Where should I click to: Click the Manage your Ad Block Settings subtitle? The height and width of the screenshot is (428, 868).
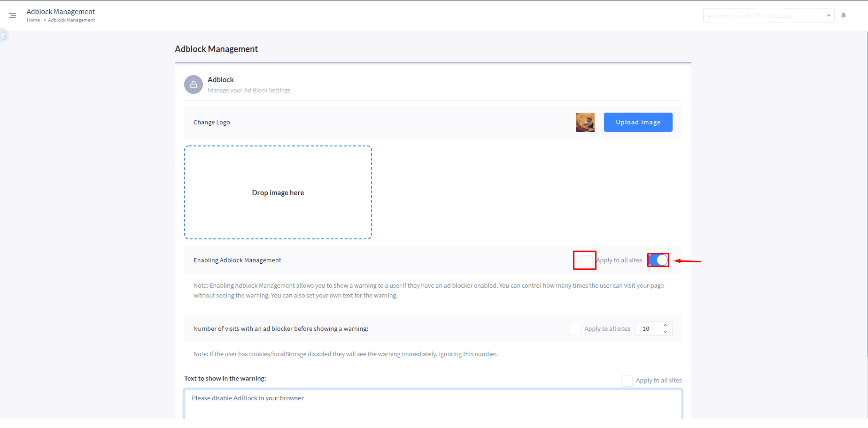[x=249, y=90]
